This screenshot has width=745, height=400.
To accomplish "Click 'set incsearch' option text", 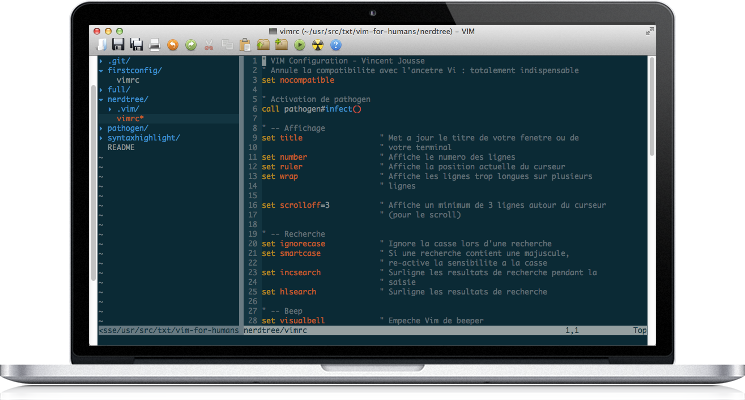I will 291,273.
